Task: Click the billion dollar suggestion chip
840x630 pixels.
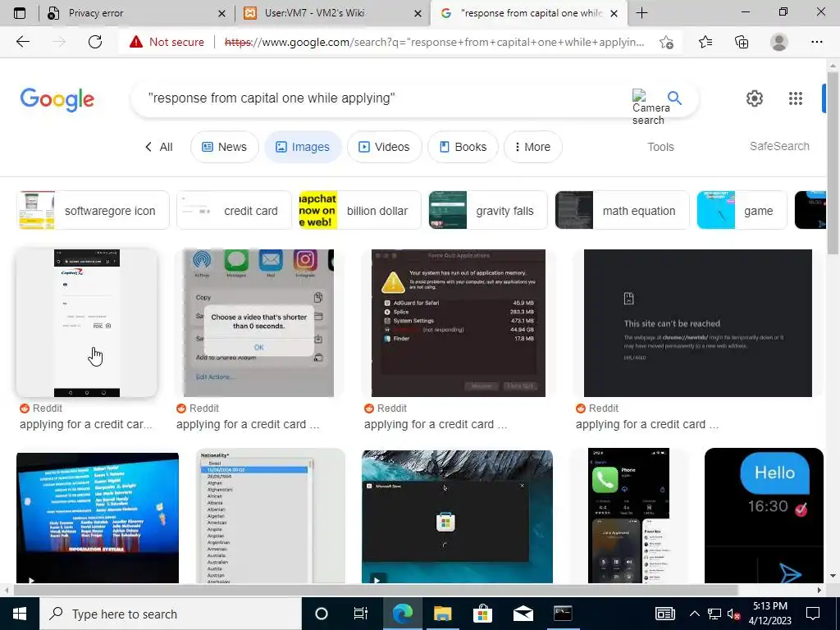Action: pyautogui.click(x=360, y=210)
